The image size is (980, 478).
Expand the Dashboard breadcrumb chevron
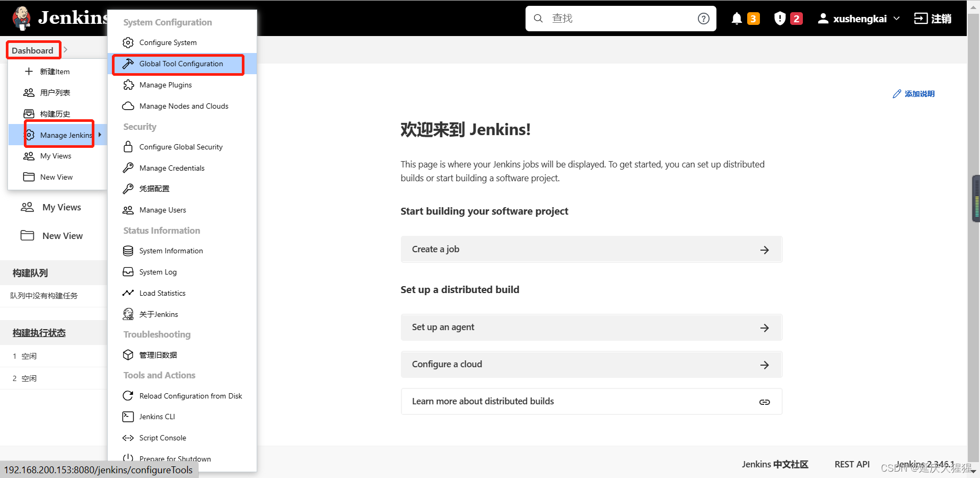[x=65, y=50]
